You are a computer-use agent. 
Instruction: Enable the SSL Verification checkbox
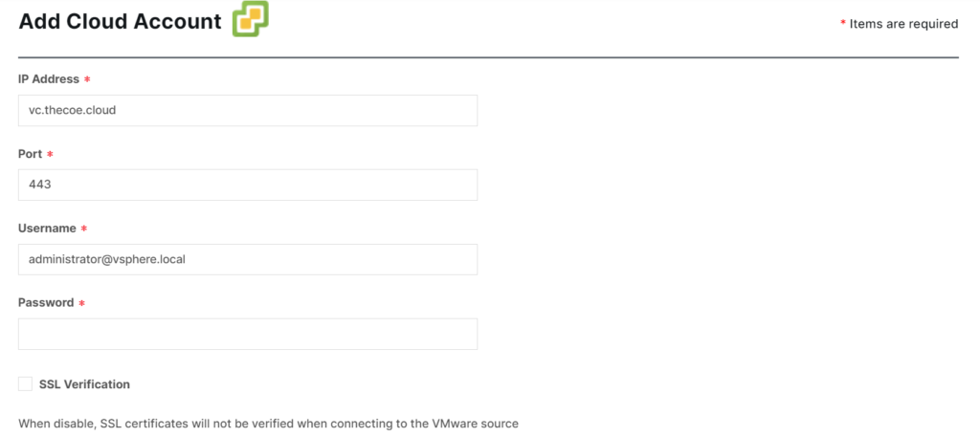pos(25,384)
